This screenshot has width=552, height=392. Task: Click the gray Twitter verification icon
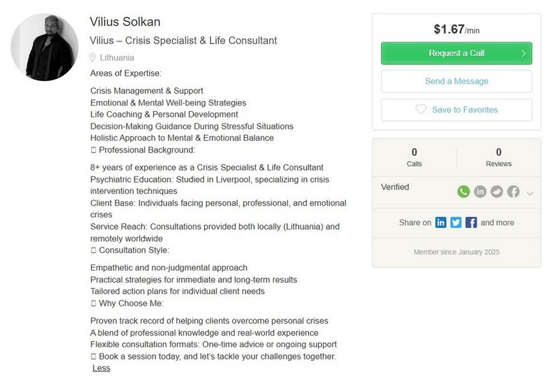pos(497,191)
